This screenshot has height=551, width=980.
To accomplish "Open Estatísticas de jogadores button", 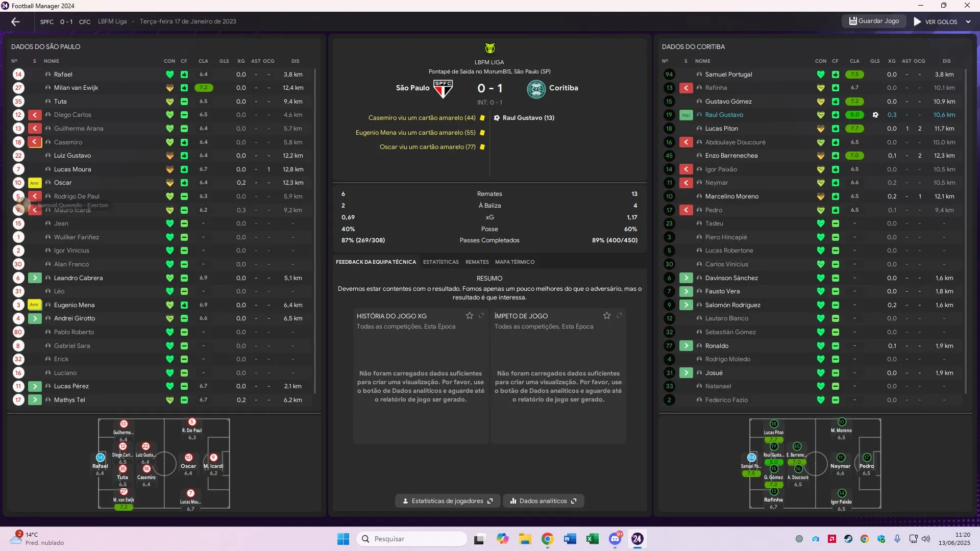I will [448, 501].
